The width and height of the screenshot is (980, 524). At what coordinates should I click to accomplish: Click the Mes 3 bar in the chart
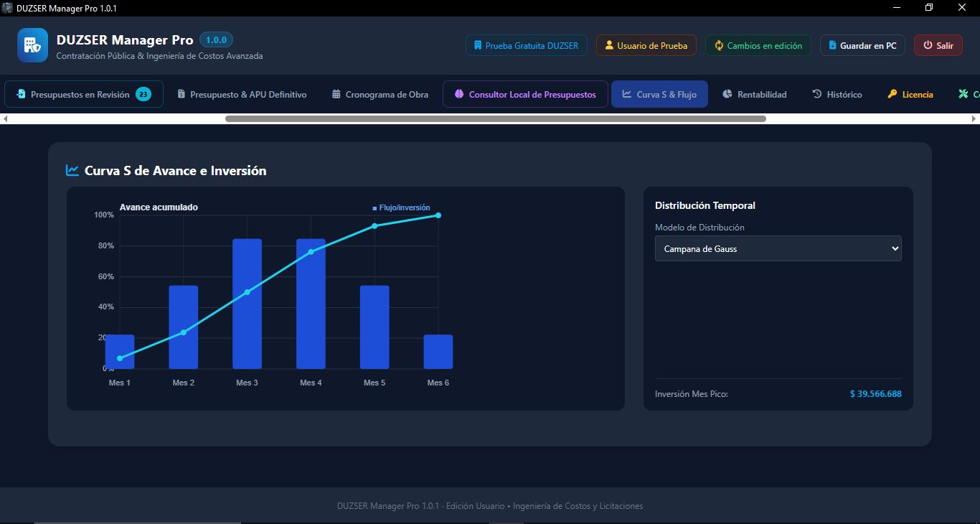click(247, 304)
